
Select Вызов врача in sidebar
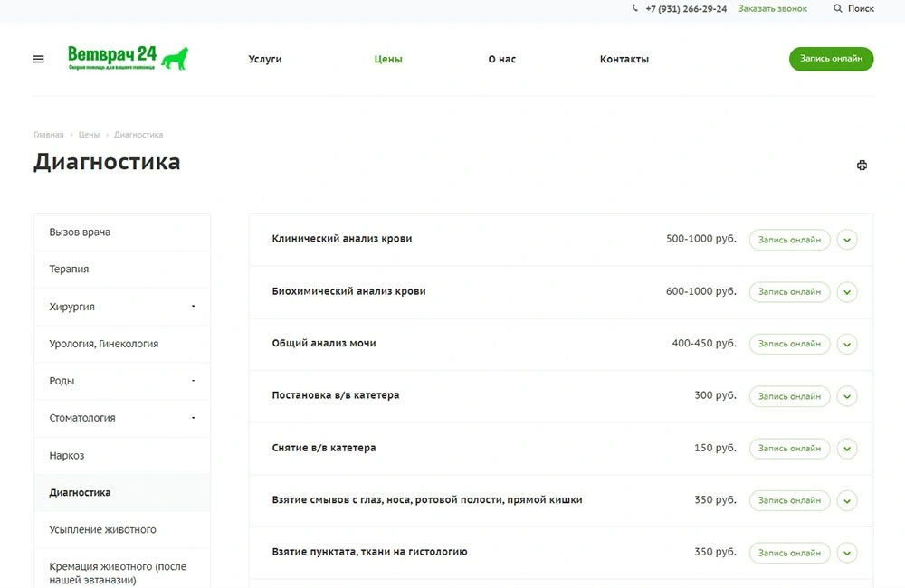click(80, 232)
